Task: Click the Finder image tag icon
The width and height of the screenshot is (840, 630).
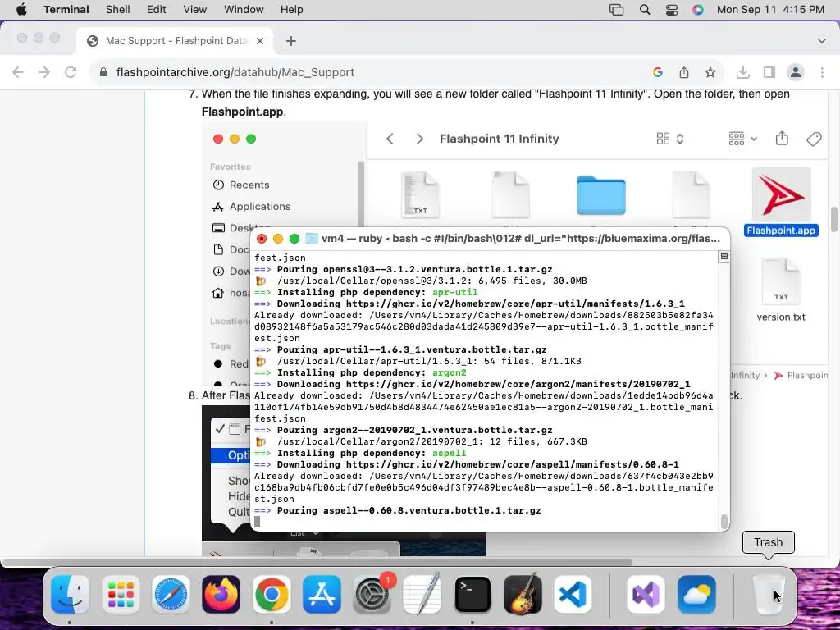Action: point(815,139)
